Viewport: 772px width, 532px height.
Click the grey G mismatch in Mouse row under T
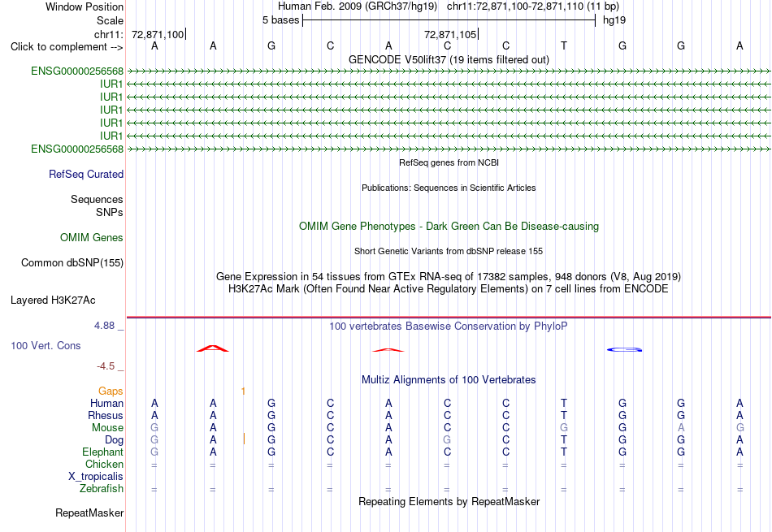(x=564, y=428)
